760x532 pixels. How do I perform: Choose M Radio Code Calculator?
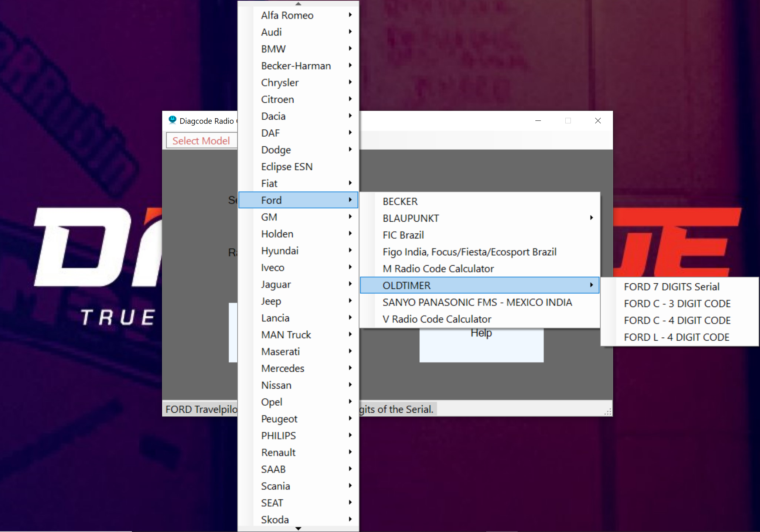[480, 269]
